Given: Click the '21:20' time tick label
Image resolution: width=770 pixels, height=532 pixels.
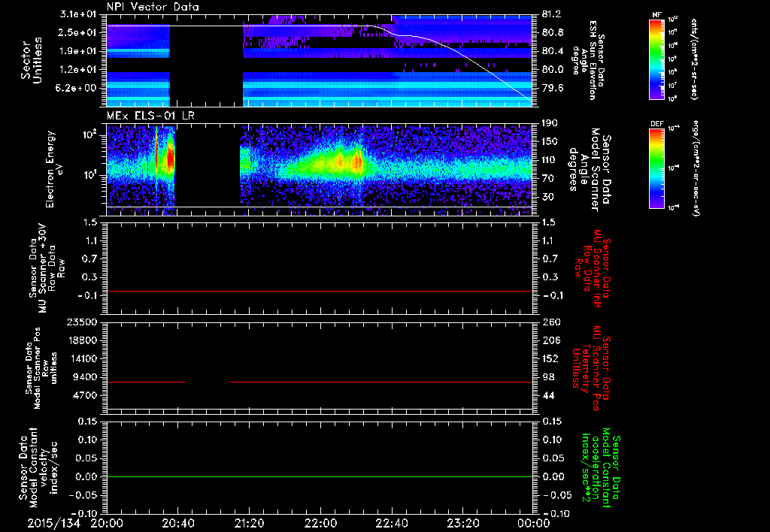Looking at the screenshot, I should [249, 523].
